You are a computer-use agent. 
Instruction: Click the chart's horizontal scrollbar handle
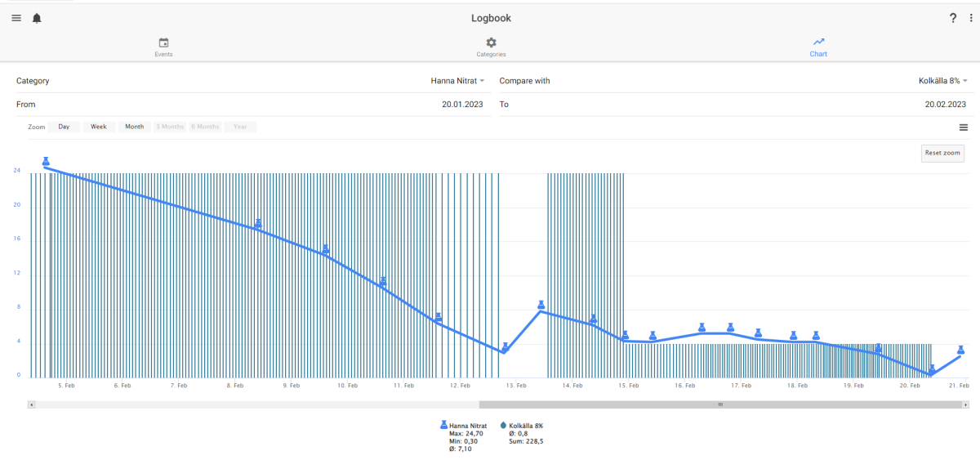(x=720, y=404)
